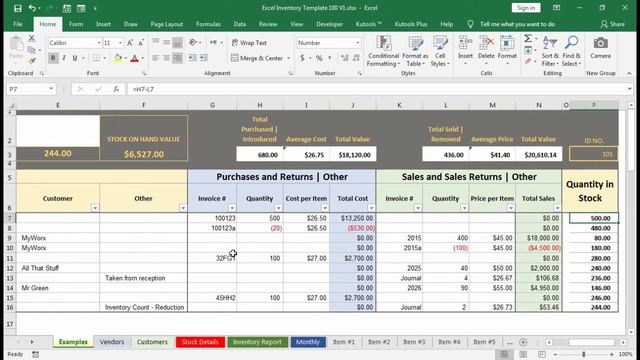The height and width of the screenshot is (360, 640).
Task: Click the Name Box showing P7
Action: (x=27, y=89)
